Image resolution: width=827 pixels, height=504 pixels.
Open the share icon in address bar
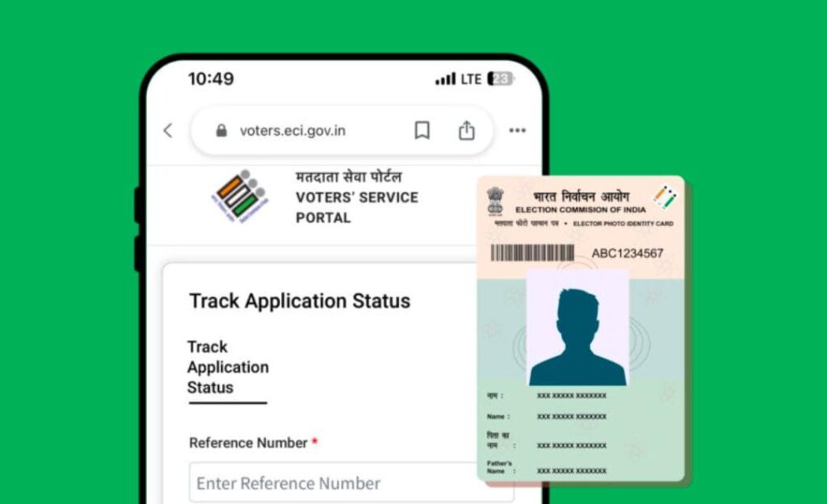(x=466, y=130)
